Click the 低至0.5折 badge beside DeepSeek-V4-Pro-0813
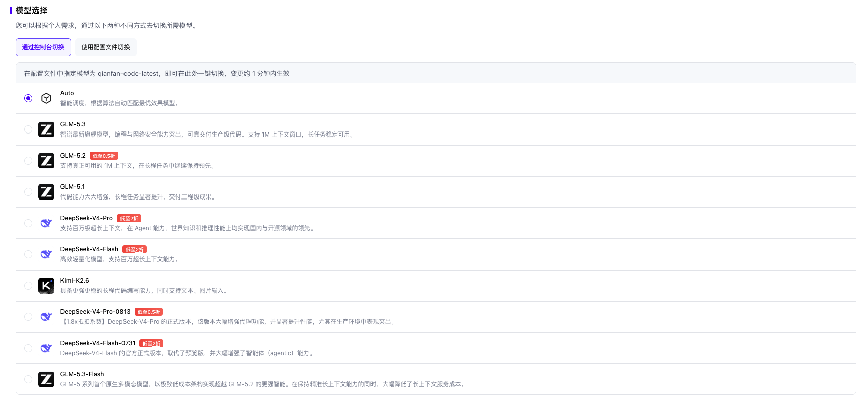 coord(149,312)
